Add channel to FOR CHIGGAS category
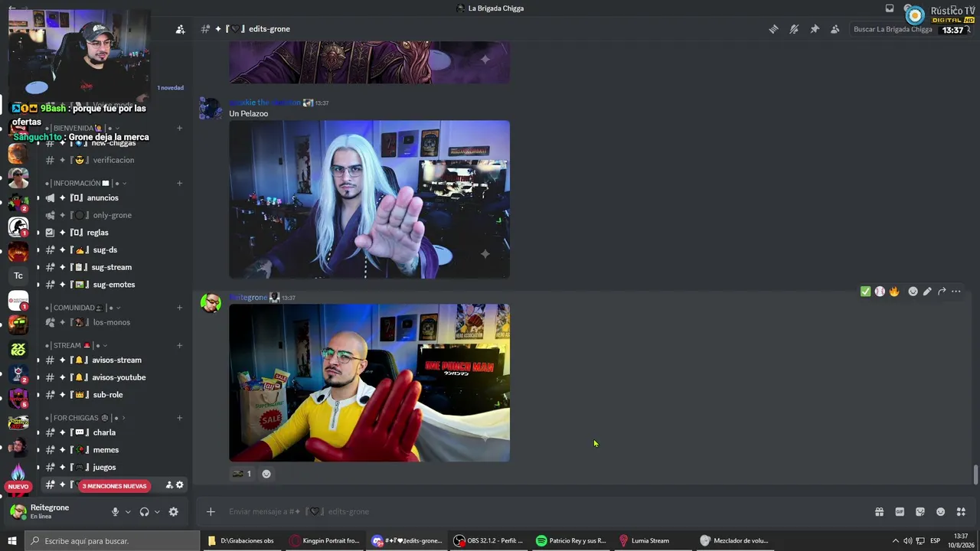Image resolution: width=980 pixels, height=551 pixels. click(180, 418)
